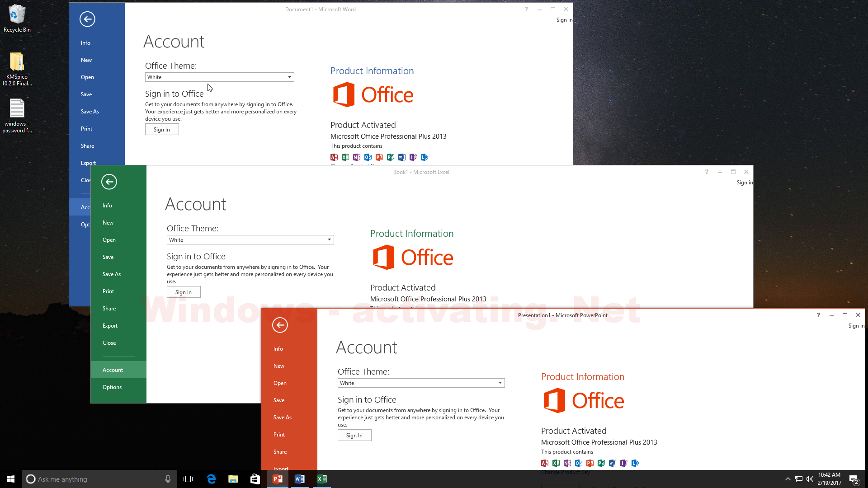Click the PowerPoint application icon in taskbar

click(x=278, y=479)
